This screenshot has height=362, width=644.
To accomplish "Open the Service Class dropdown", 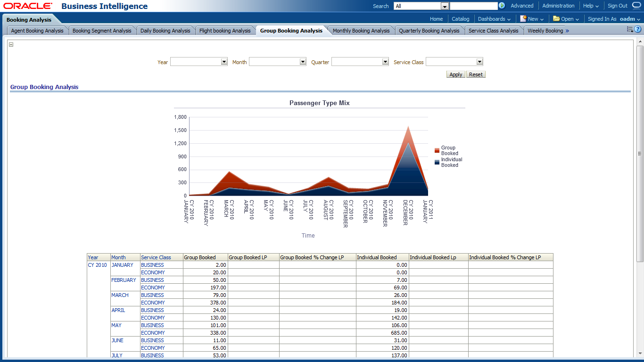I will click(479, 62).
